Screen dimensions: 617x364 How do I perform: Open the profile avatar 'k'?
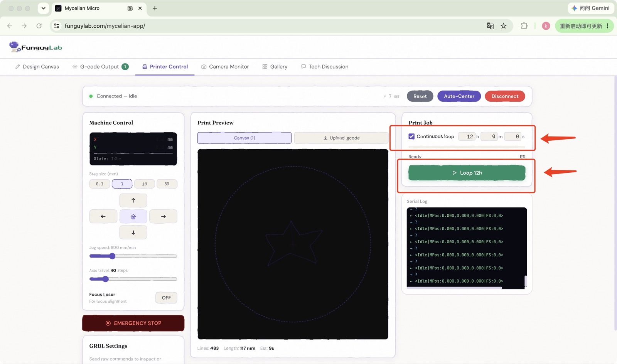pos(546,26)
